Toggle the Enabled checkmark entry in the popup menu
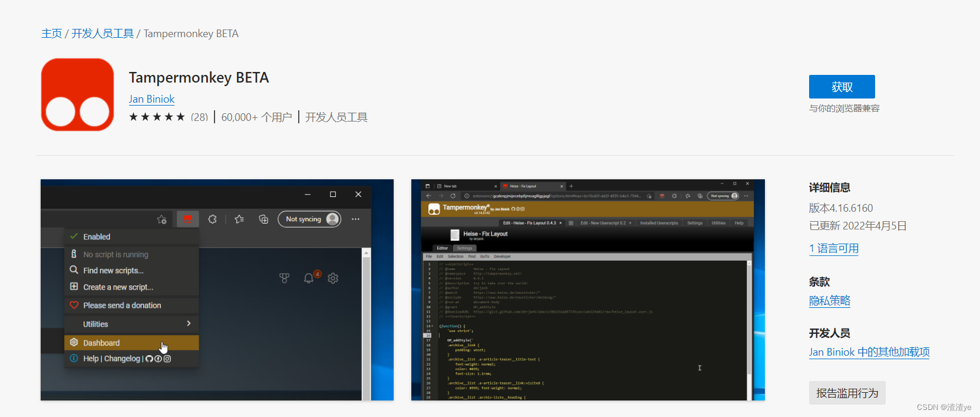This screenshot has height=417, width=980. click(131, 237)
